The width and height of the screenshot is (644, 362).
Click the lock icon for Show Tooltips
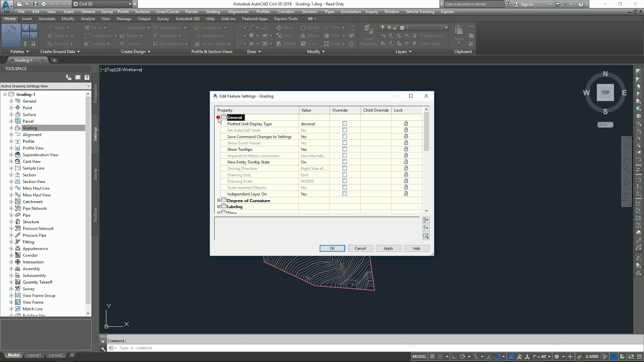406,149
